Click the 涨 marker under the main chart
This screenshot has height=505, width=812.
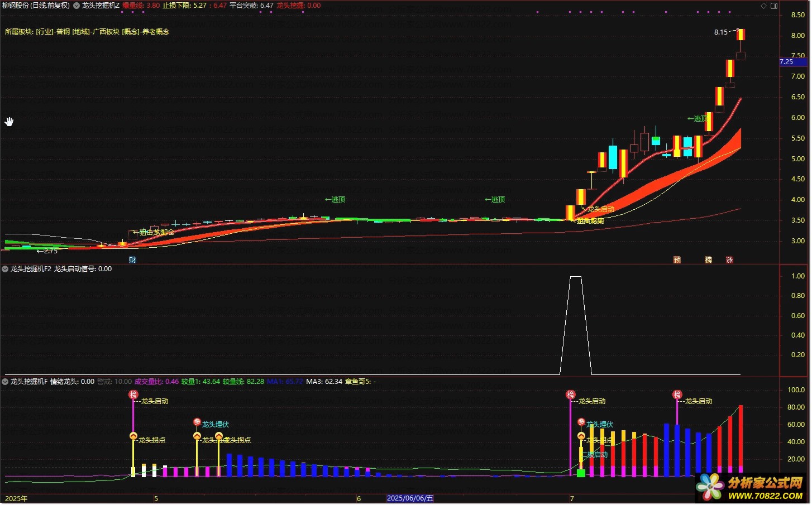point(729,260)
